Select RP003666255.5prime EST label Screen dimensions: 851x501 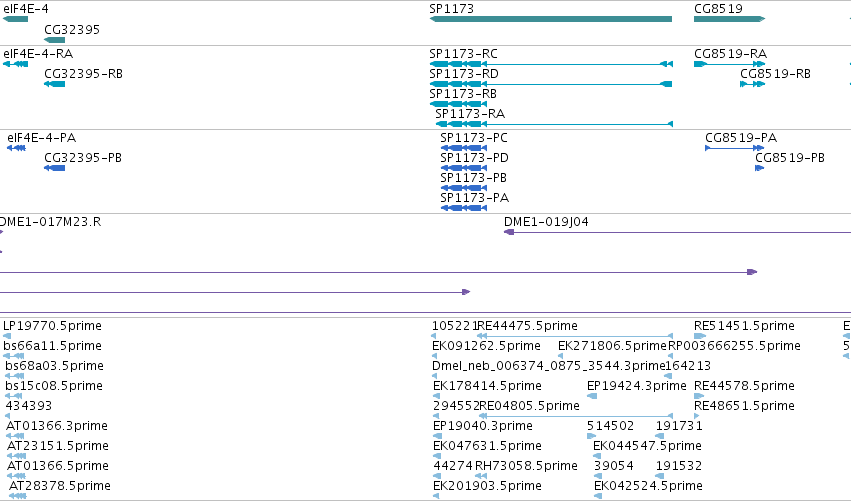[x=734, y=346]
